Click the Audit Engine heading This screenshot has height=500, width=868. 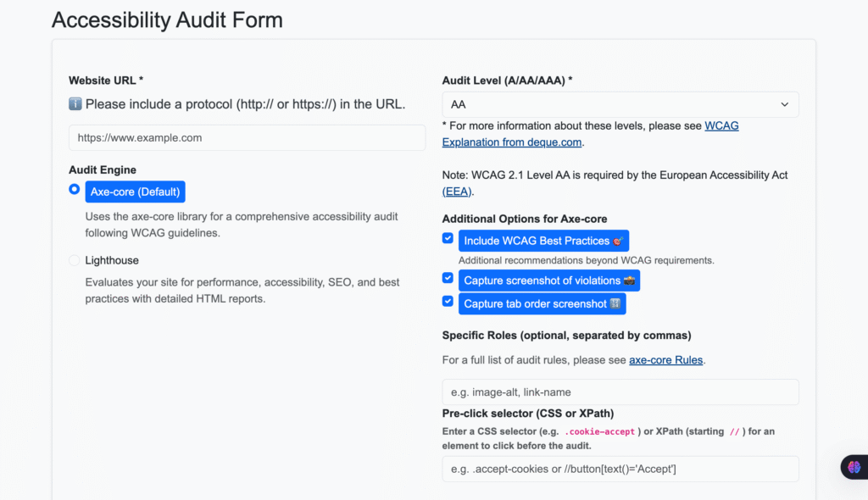click(x=103, y=170)
